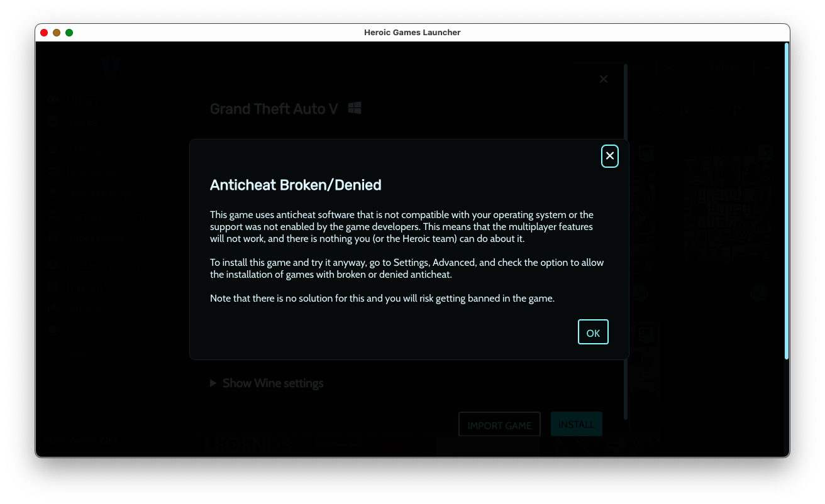Open the Patreon link in the sidebar
Viewport: 825px width, 504px height.
75,309
